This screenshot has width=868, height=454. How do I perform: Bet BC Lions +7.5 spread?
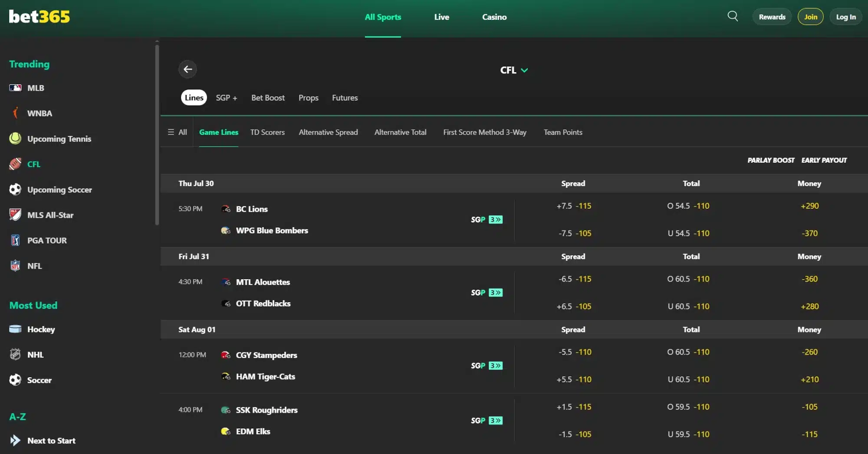click(x=574, y=206)
